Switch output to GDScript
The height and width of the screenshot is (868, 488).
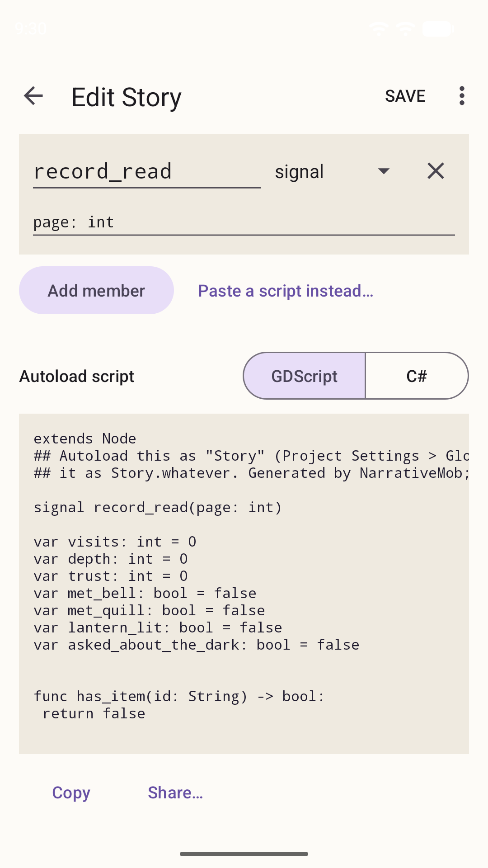click(x=304, y=376)
